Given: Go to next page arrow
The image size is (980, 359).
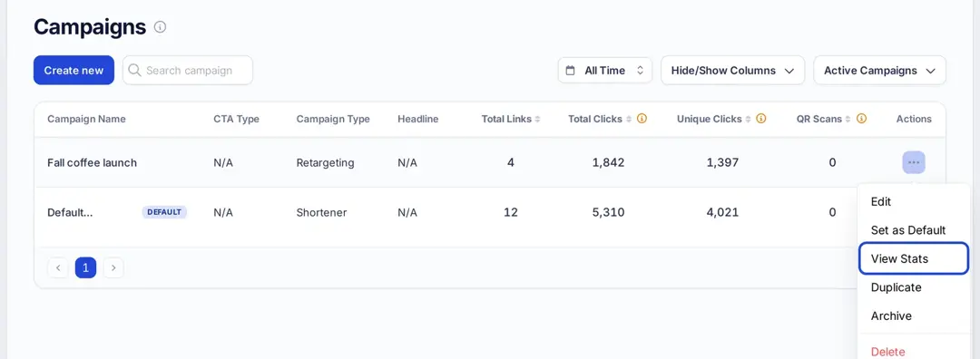Looking at the screenshot, I should (x=113, y=267).
